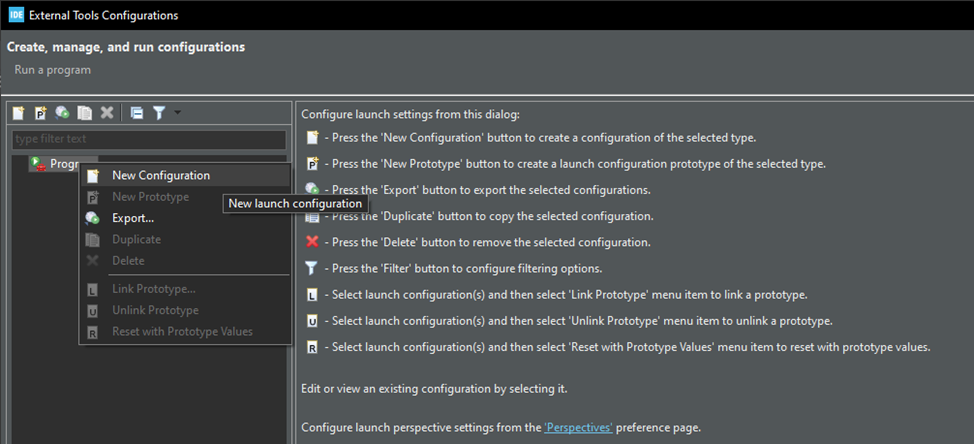The height and width of the screenshot is (444, 974).
Task: Select New Prototype context menu entry
Action: [x=150, y=197]
